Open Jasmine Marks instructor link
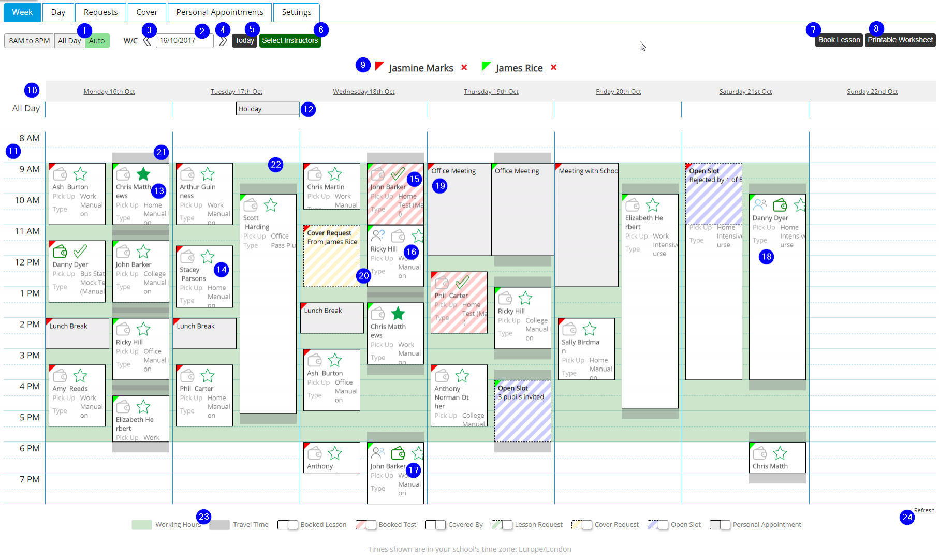The height and width of the screenshot is (560, 939). point(421,68)
